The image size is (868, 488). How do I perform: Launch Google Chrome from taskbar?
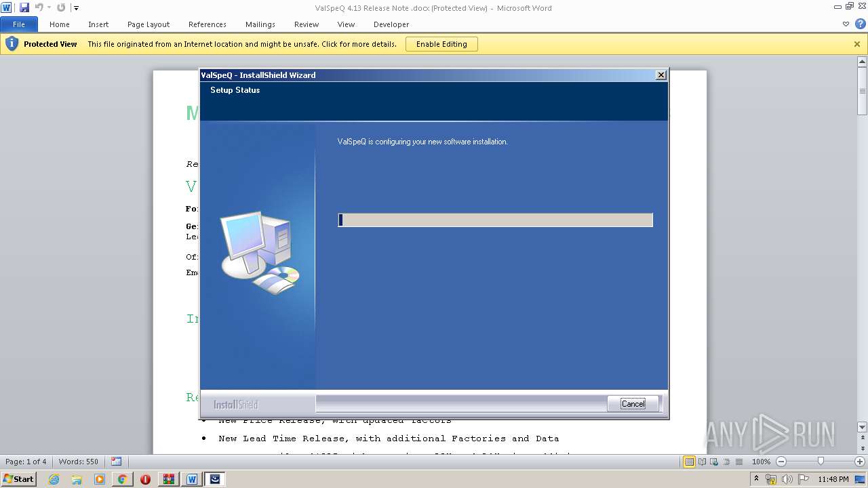[123, 479]
